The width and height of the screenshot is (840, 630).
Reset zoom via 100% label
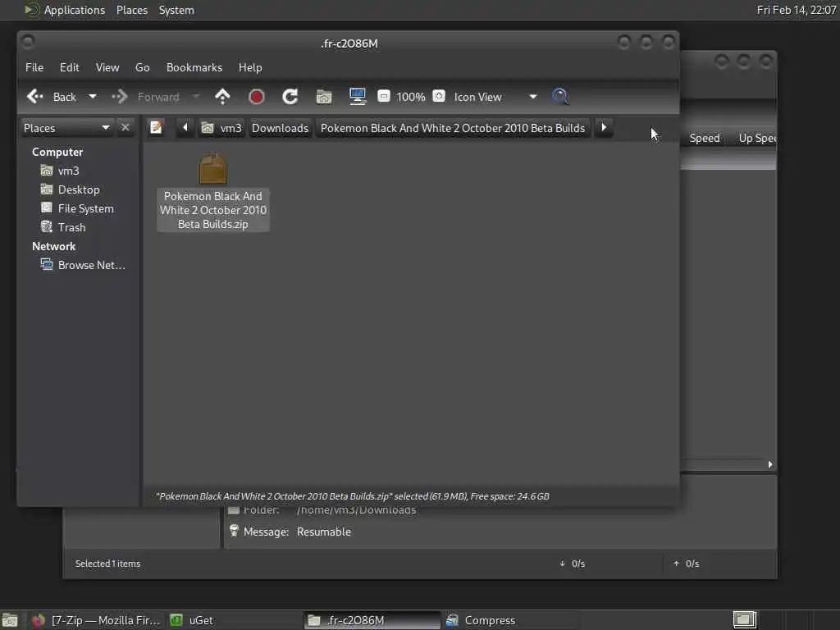tap(411, 97)
